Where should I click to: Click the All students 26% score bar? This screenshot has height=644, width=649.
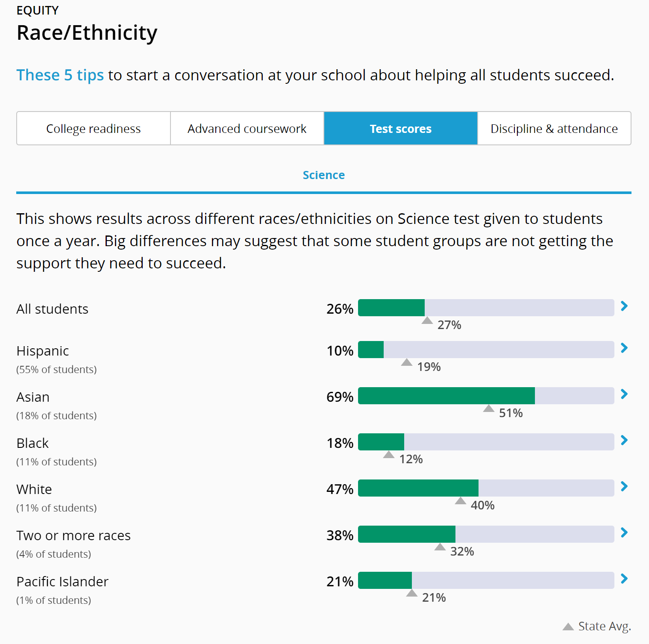click(x=391, y=308)
